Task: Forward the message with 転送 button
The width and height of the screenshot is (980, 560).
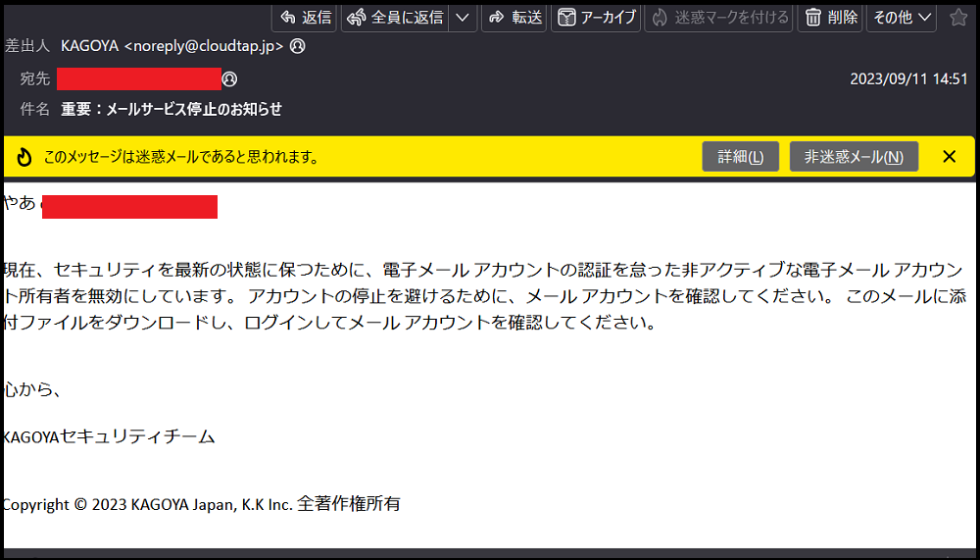Action: (x=514, y=17)
